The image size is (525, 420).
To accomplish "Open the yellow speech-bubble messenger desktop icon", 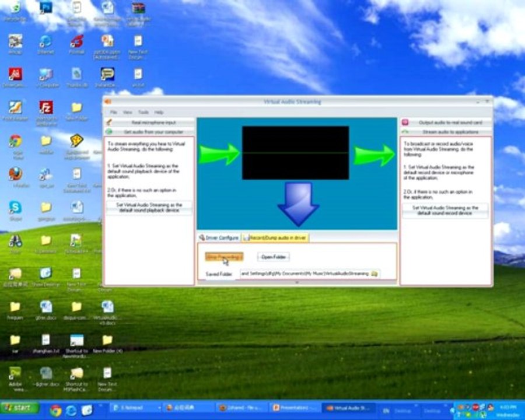I will (x=107, y=74).
